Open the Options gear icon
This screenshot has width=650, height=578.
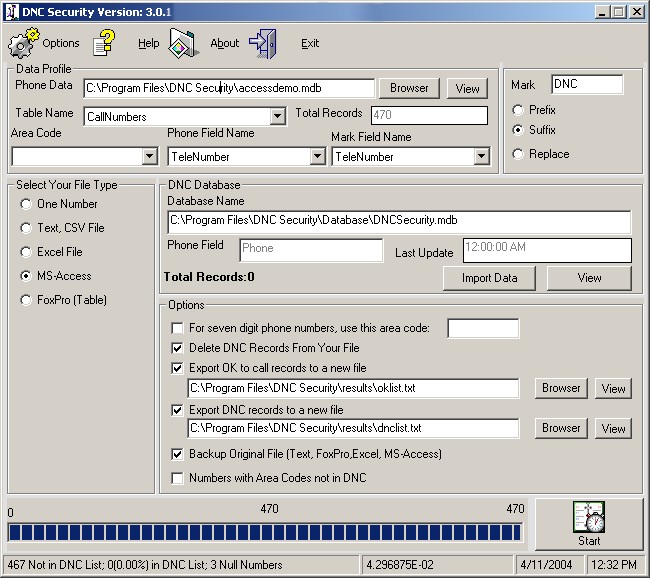click(x=24, y=43)
